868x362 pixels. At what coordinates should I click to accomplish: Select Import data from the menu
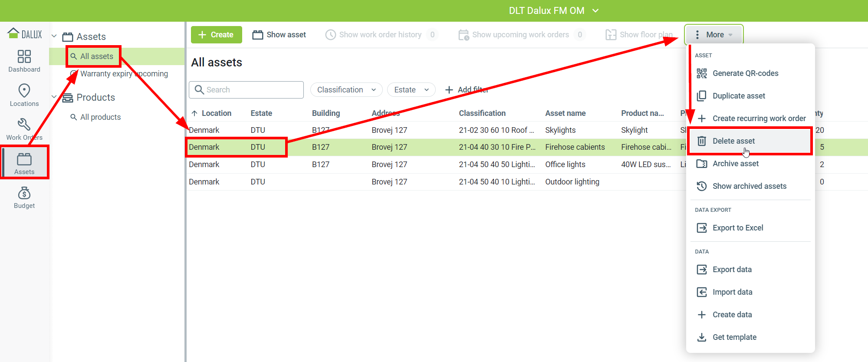(732, 292)
